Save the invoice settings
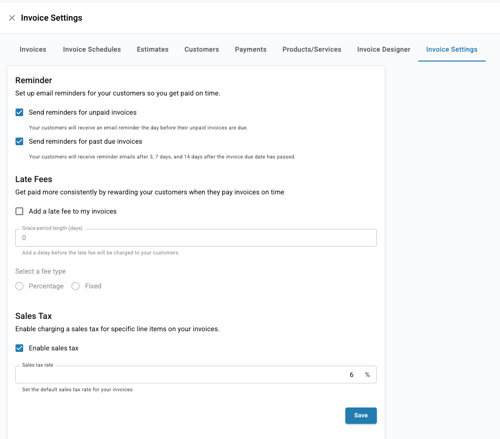The image size is (500, 439). (361, 416)
